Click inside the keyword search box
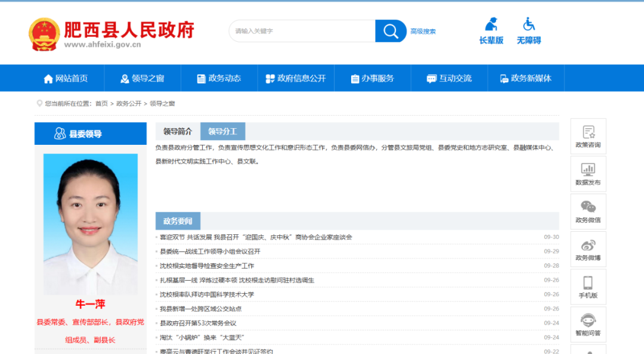 (x=301, y=30)
